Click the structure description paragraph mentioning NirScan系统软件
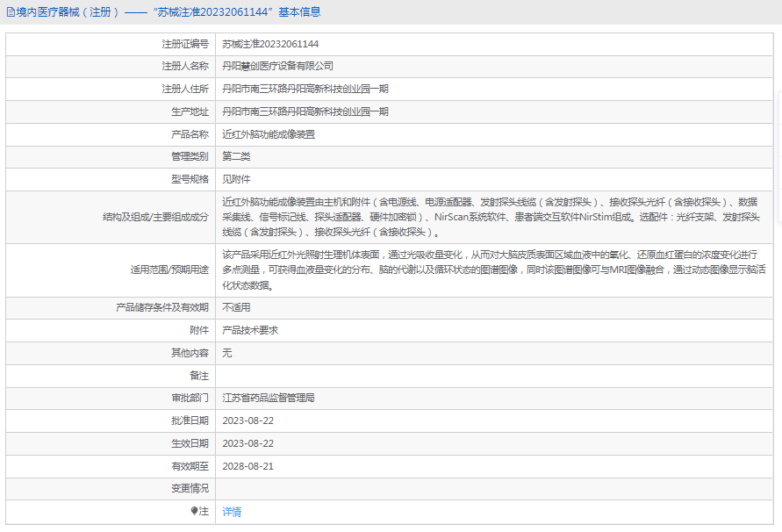Image resolution: width=782 pixels, height=532 pixels. [x=491, y=217]
